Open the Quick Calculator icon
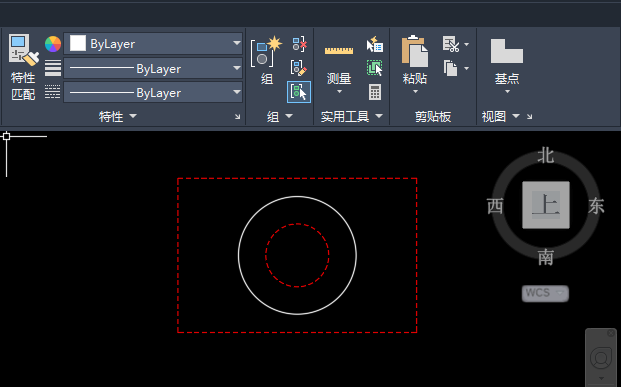 375,92
